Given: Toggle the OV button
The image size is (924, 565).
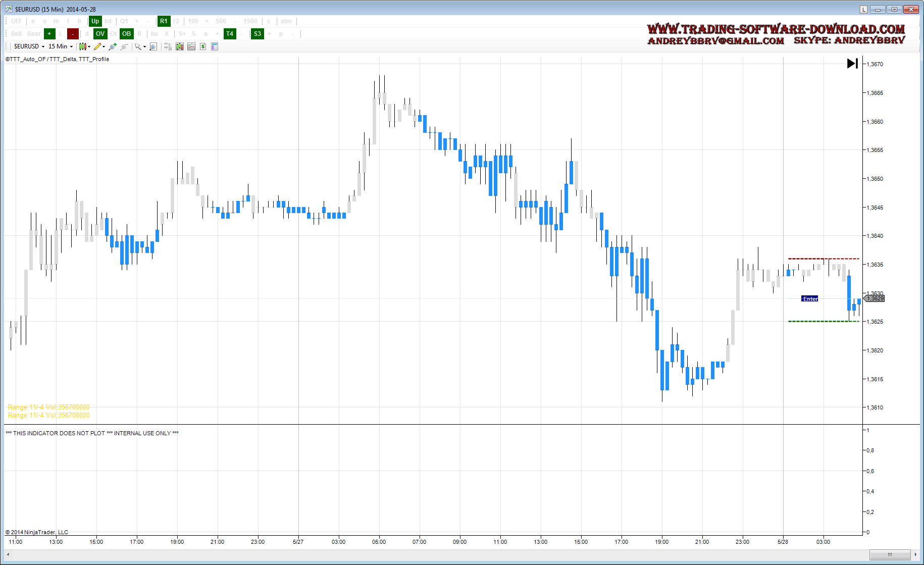Looking at the screenshot, I should (100, 34).
